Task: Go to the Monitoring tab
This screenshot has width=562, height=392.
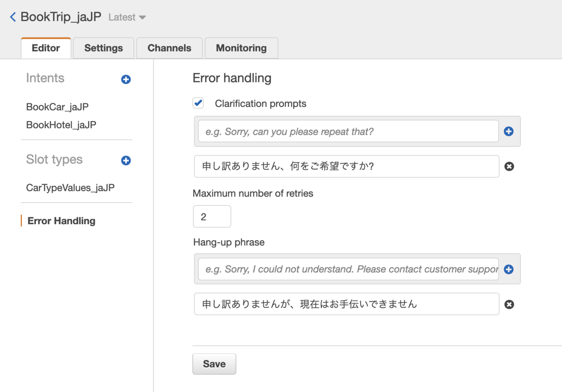Action: pos(241,48)
